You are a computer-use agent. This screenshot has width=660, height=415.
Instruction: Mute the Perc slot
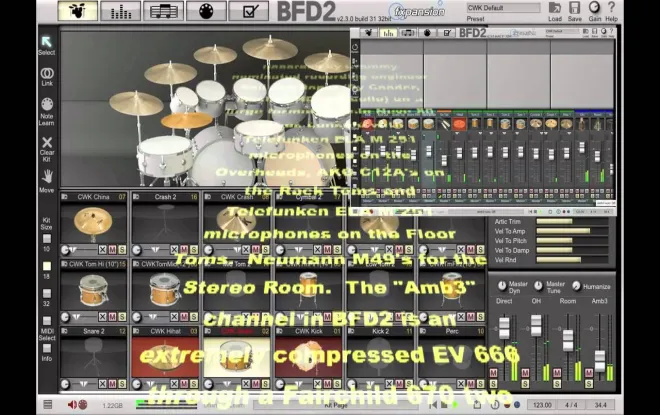coord(471,384)
